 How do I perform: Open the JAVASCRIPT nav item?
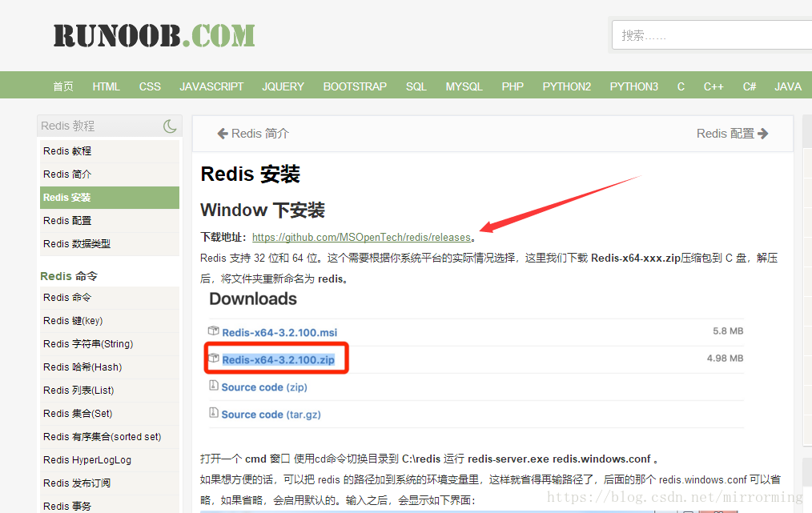[211, 86]
